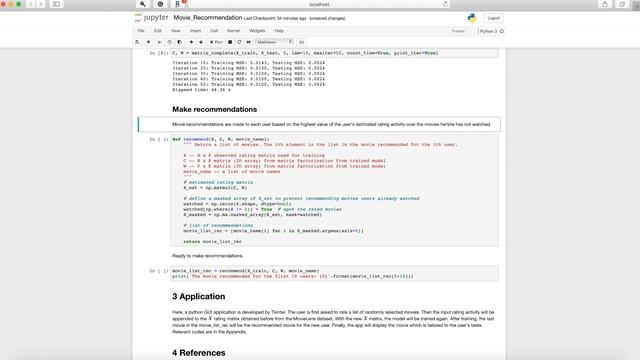Click the X_est = np.matmul line
Screen dimensions: 640x360
pos(215,188)
